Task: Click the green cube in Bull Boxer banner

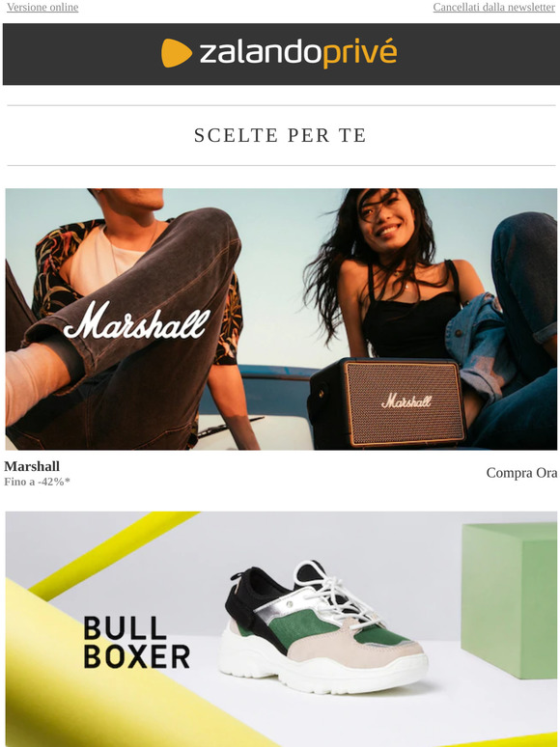Action: tap(509, 599)
